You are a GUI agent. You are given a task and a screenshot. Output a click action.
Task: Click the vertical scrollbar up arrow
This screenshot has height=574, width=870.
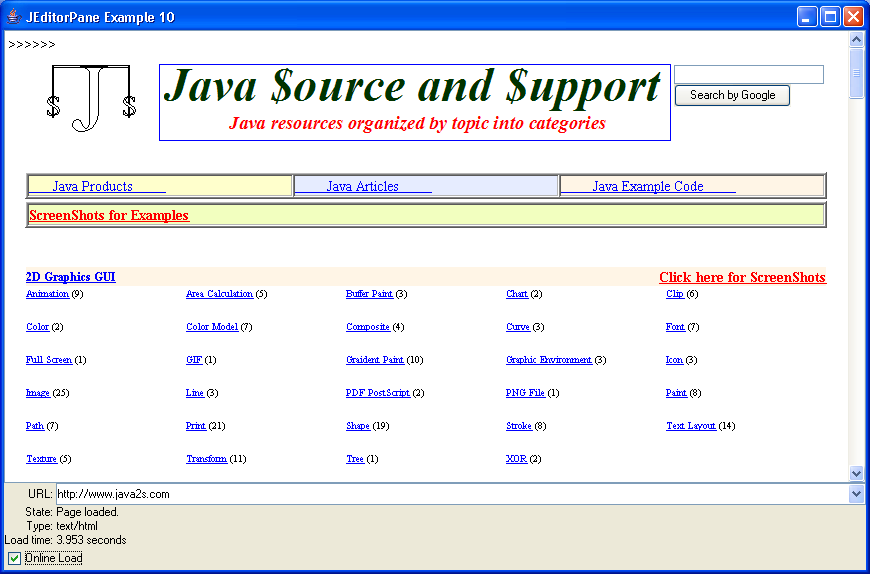point(856,40)
